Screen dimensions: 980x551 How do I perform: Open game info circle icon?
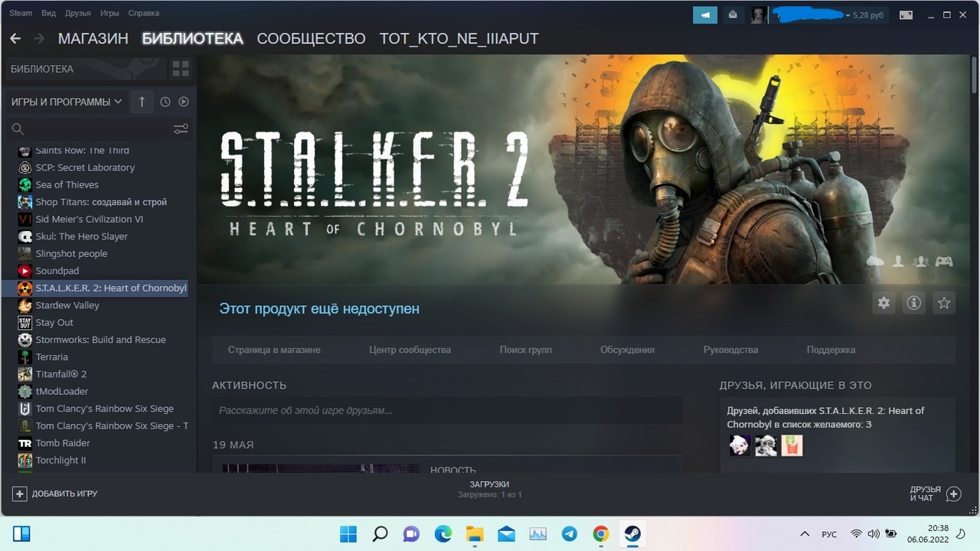click(913, 303)
